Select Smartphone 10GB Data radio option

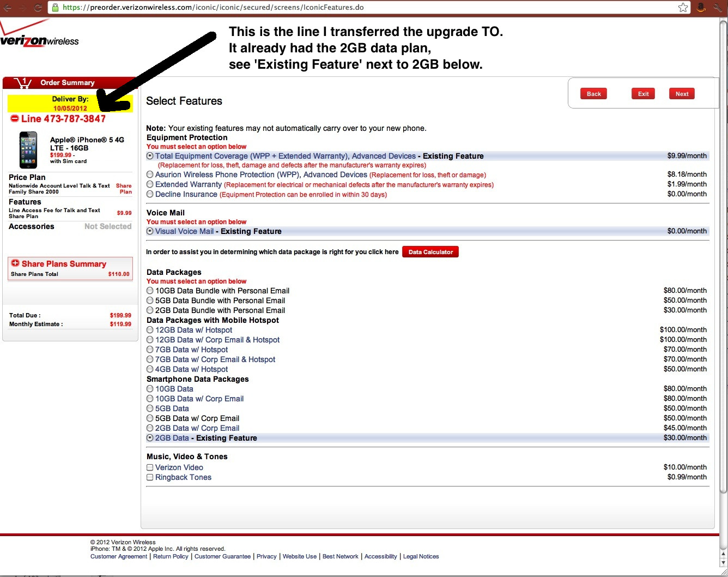[150, 389]
